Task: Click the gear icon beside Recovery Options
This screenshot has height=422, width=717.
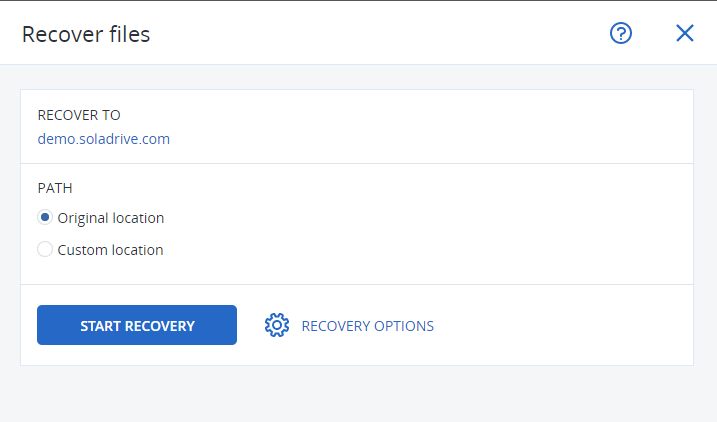Action: point(277,325)
